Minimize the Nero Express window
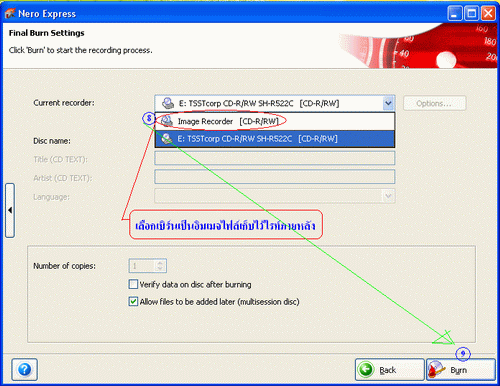Image resolution: width=500 pixels, height=386 pixels. [x=455, y=14]
